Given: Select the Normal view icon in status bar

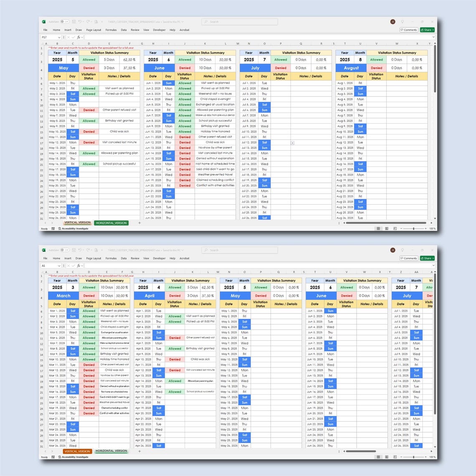Looking at the screenshot, I should tap(378, 228).
